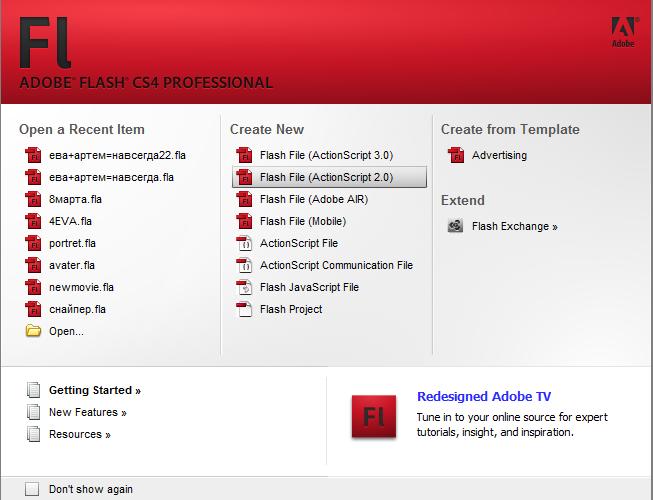Image resolution: width=653 pixels, height=500 pixels.
Task: Create a new Flash JavaScript File
Action: pyautogui.click(x=309, y=288)
